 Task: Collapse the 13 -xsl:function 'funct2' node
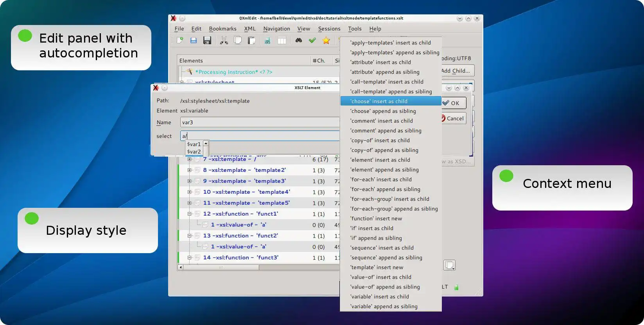click(189, 236)
